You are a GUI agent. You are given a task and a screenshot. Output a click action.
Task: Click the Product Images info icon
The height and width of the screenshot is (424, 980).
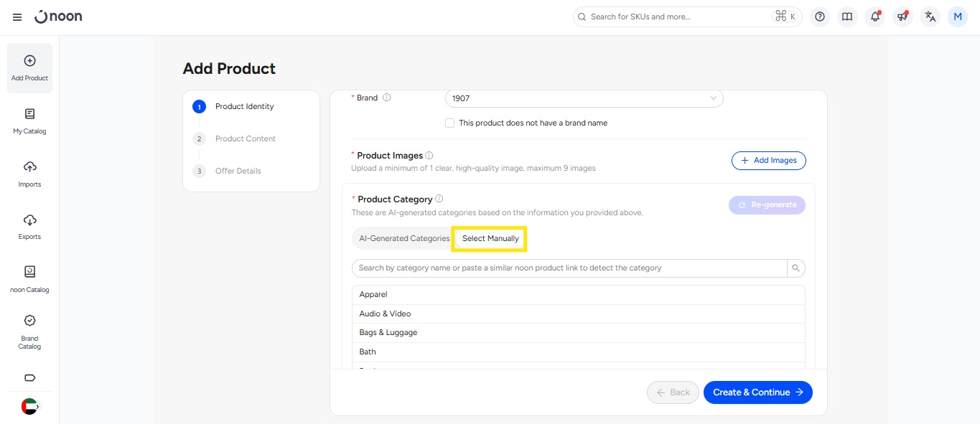pyautogui.click(x=429, y=155)
